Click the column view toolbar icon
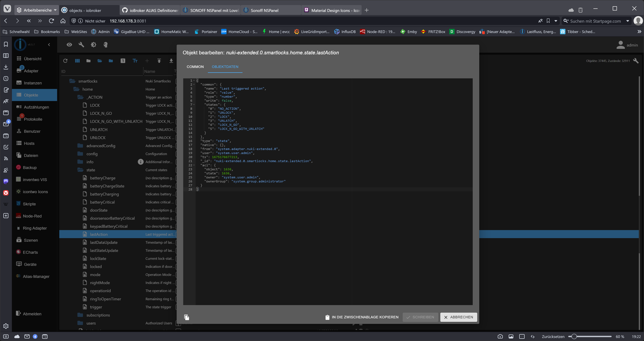The width and height of the screenshot is (644, 341). coord(77,61)
